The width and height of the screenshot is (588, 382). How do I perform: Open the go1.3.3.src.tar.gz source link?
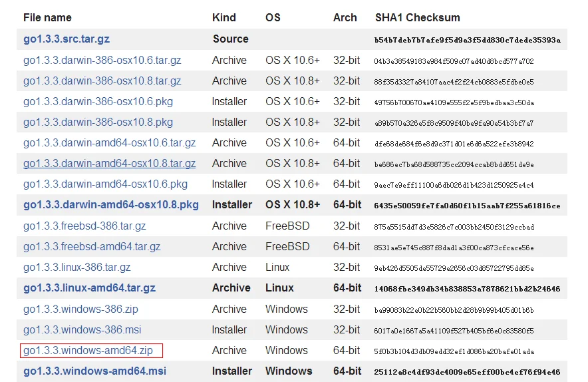[67, 39]
